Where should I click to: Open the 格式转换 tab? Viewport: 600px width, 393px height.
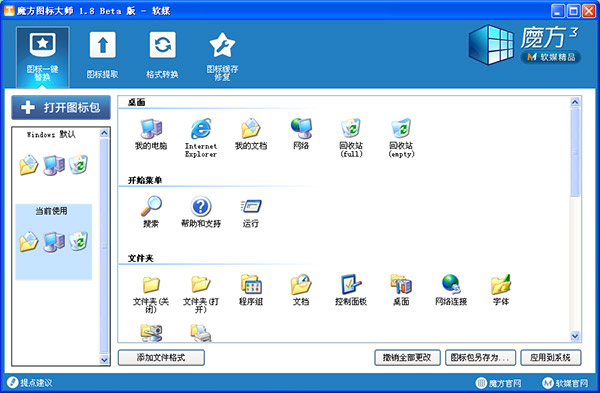point(162,55)
